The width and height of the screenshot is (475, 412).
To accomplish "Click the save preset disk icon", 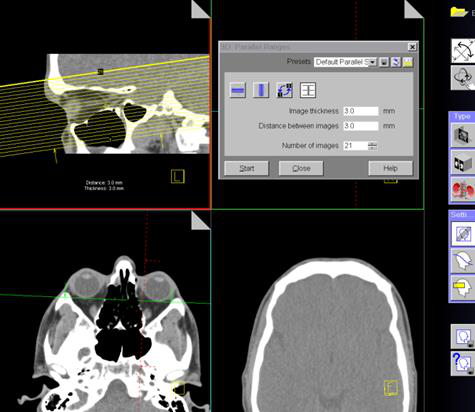I will pos(384,62).
